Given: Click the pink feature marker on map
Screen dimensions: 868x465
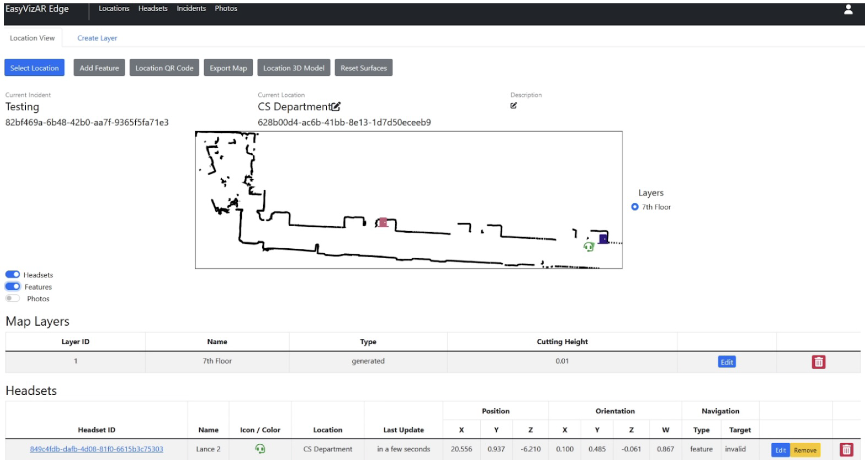Looking at the screenshot, I should click(x=383, y=222).
